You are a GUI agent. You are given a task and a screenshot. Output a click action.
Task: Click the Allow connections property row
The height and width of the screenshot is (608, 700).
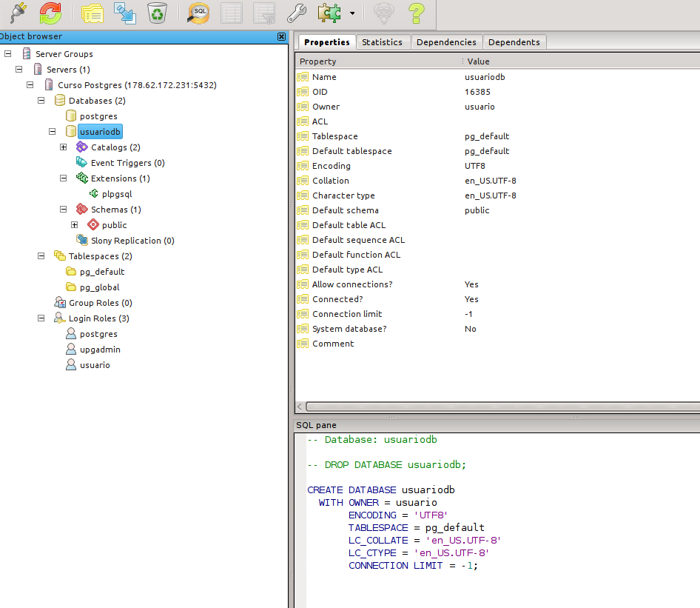tap(348, 284)
